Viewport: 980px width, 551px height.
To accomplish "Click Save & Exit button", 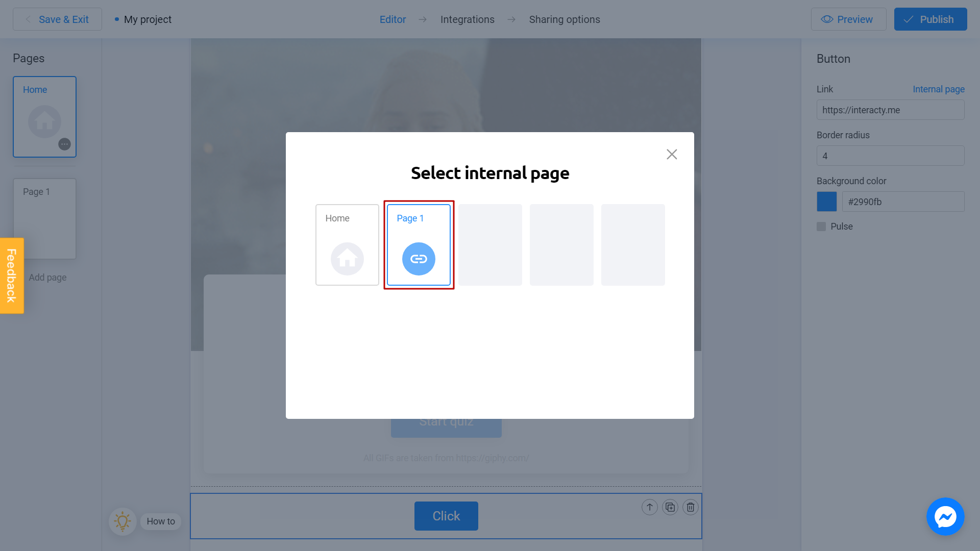I will [x=58, y=19].
